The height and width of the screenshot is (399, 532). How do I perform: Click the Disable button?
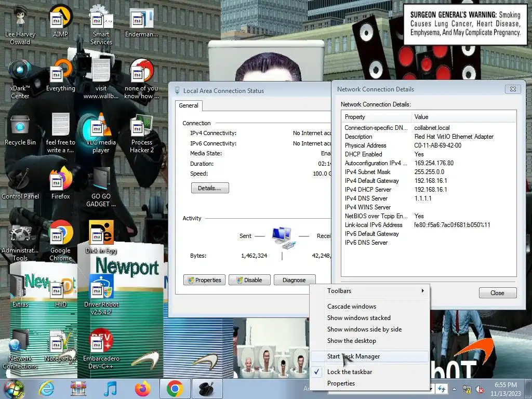tap(249, 280)
